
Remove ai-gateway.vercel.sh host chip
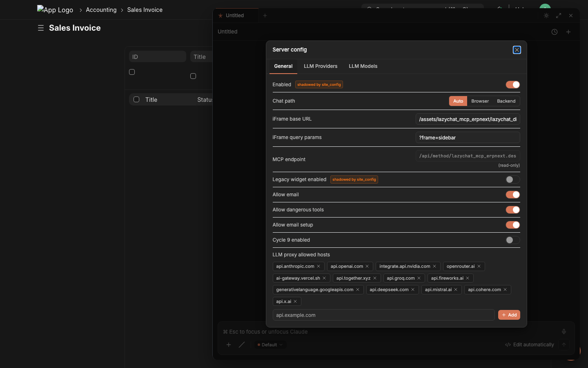pyautogui.click(x=324, y=278)
